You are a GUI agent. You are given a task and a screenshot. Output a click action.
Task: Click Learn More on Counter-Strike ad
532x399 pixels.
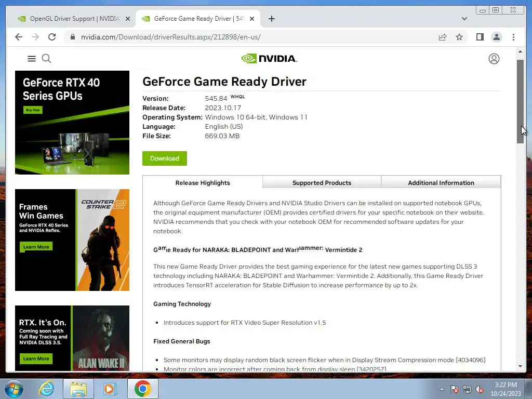click(x=36, y=247)
